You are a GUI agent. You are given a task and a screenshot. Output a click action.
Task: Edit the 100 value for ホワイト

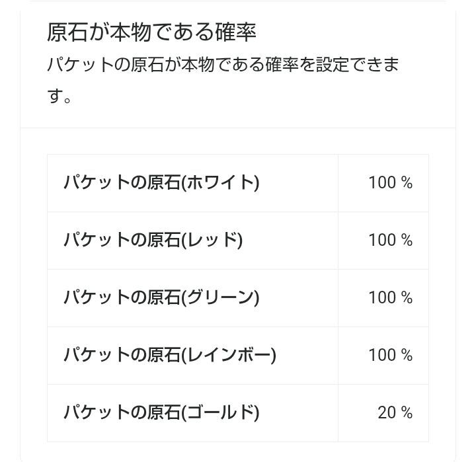[382, 182]
